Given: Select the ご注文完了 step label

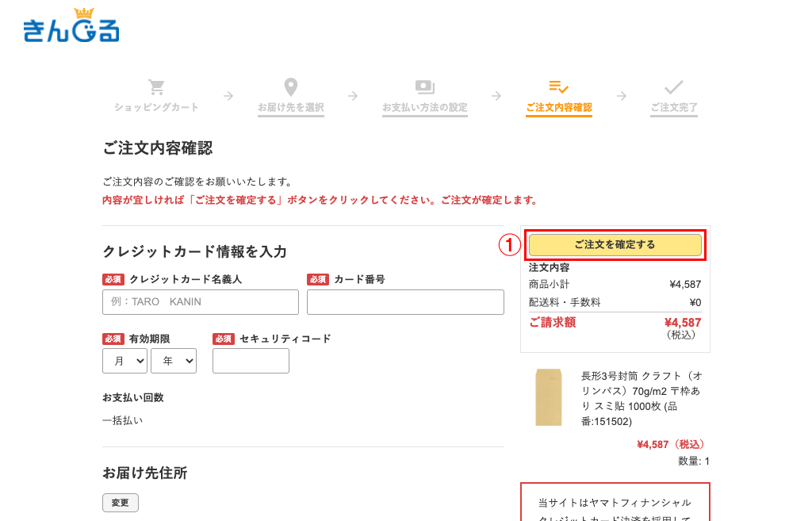Looking at the screenshot, I should point(674,107).
